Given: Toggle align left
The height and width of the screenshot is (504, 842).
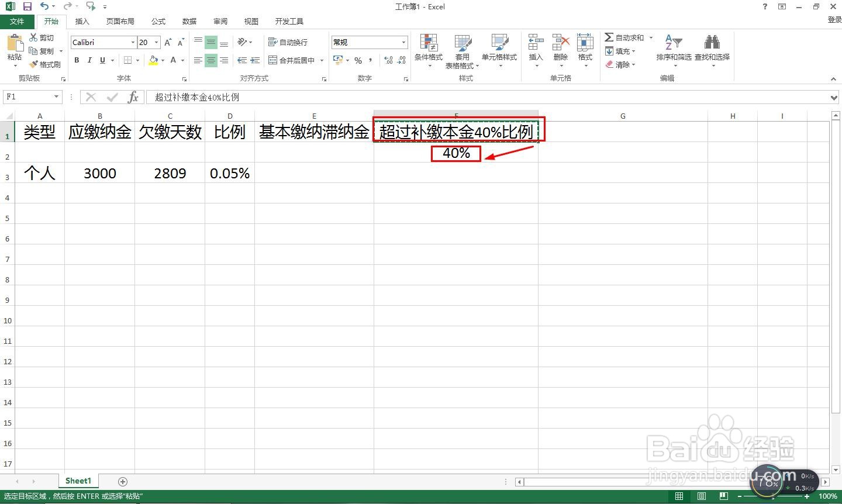Looking at the screenshot, I should point(198,60).
